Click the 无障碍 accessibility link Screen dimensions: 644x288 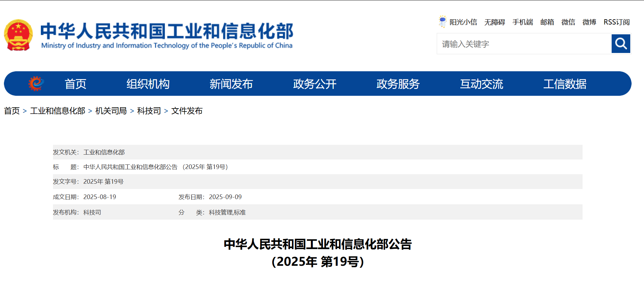click(494, 22)
